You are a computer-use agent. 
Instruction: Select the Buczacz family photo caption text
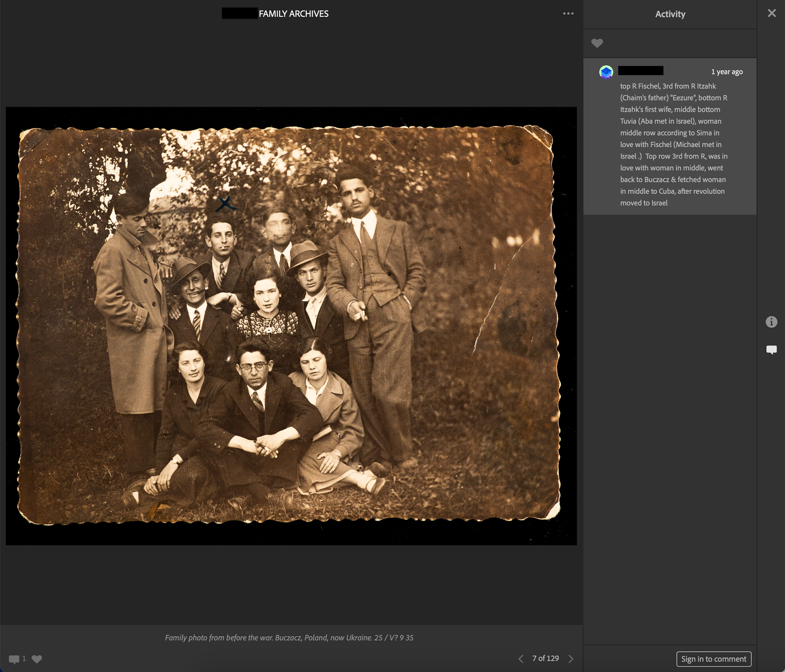coord(289,638)
